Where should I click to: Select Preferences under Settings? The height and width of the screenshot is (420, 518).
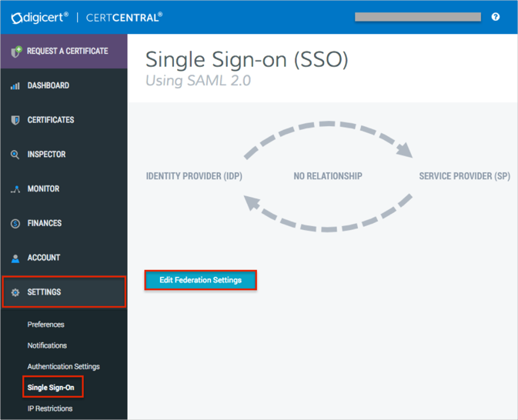click(x=45, y=325)
